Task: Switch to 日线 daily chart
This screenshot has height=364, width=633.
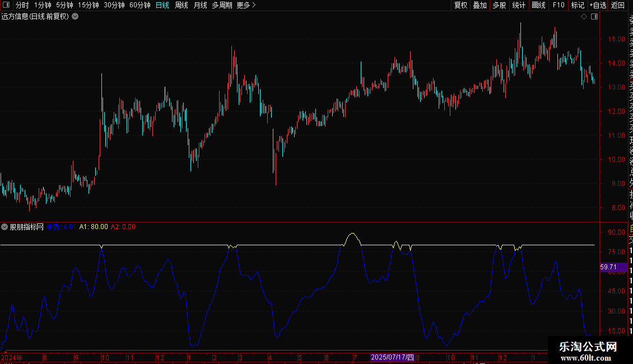Action: pyautogui.click(x=162, y=5)
